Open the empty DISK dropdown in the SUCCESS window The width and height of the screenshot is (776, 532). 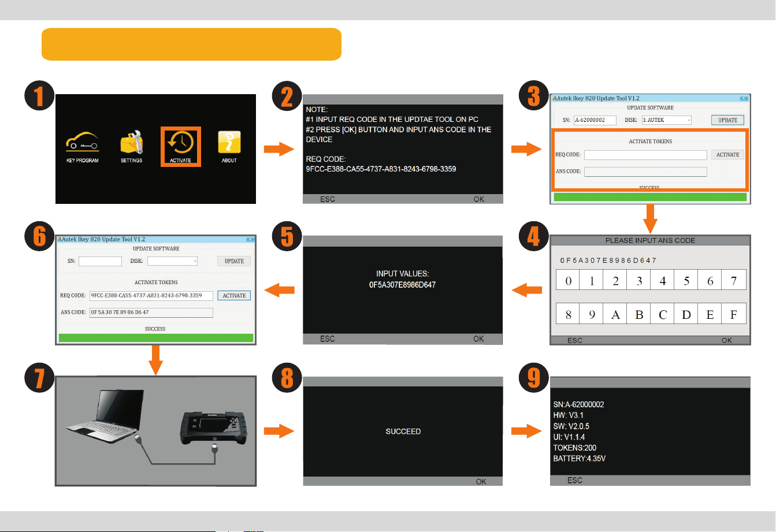pyautogui.click(x=173, y=261)
